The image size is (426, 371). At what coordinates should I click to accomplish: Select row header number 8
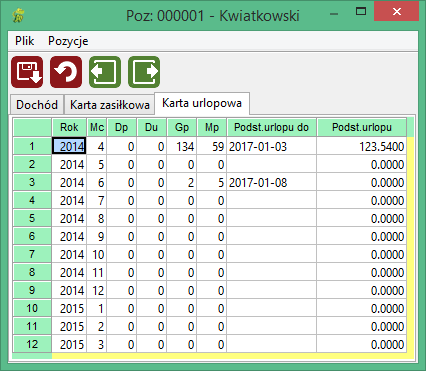point(32,272)
